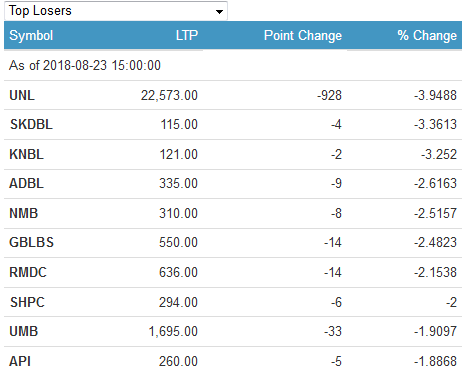Click UNL's LTP value 22,573.00
Viewport: 469px width, 375px height.
pyautogui.click(x=169, y=95)
